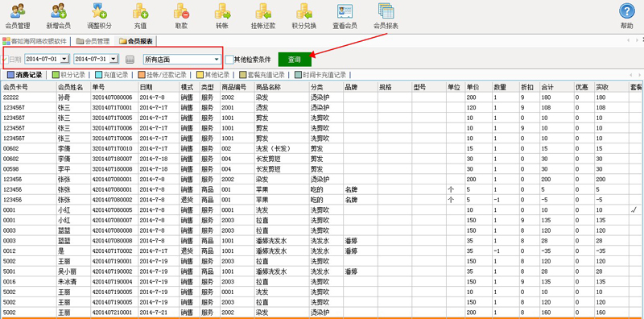Select the product 洗发（长发）

[x=273, y=148]
